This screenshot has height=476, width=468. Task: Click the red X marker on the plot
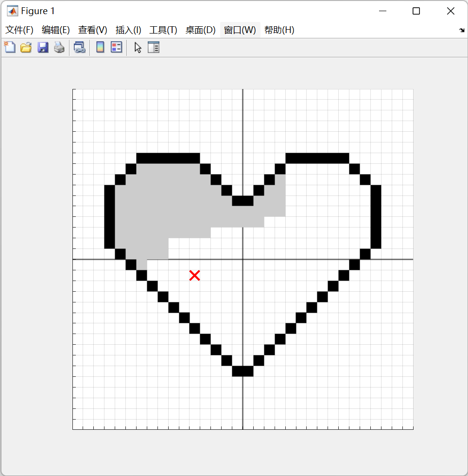tap(195, 276)
